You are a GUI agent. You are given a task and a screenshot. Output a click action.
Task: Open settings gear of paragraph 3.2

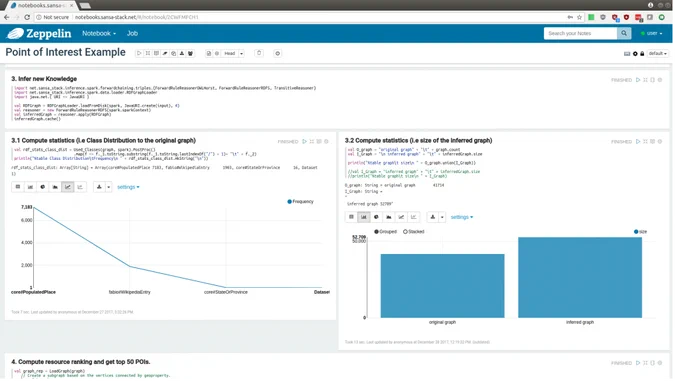pos(660,141)
